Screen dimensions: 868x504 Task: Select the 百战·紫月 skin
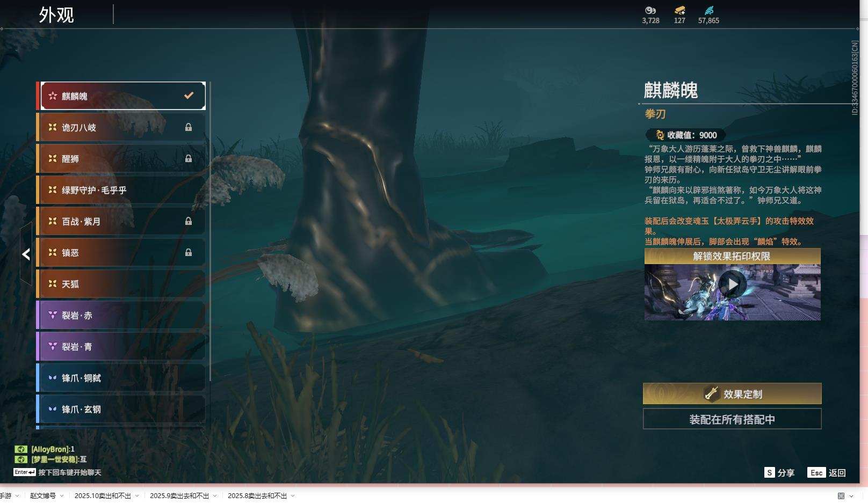tap(121, 221)
